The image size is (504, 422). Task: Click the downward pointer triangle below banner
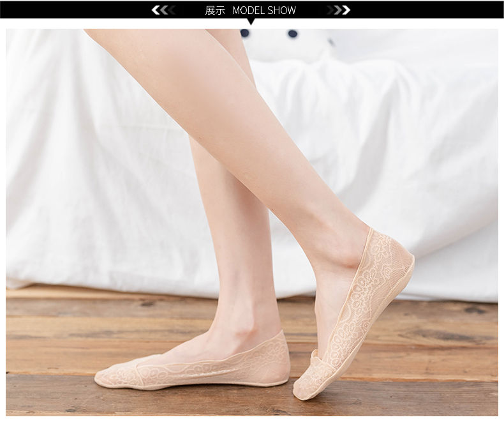tap(251, 22)
